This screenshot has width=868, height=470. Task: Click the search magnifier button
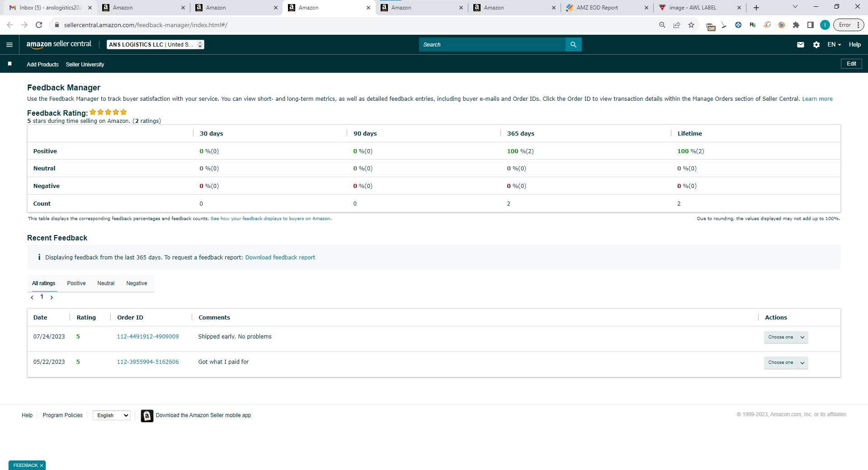573,45
